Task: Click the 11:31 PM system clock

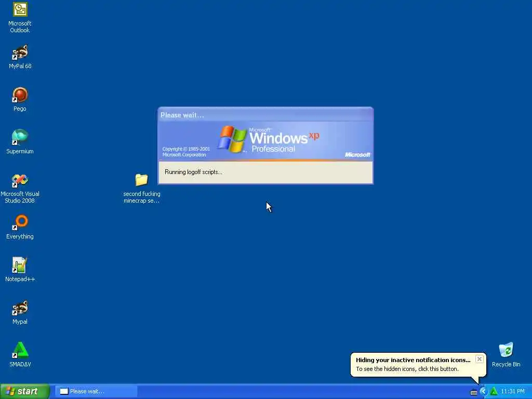Action: tap(513, 392)
